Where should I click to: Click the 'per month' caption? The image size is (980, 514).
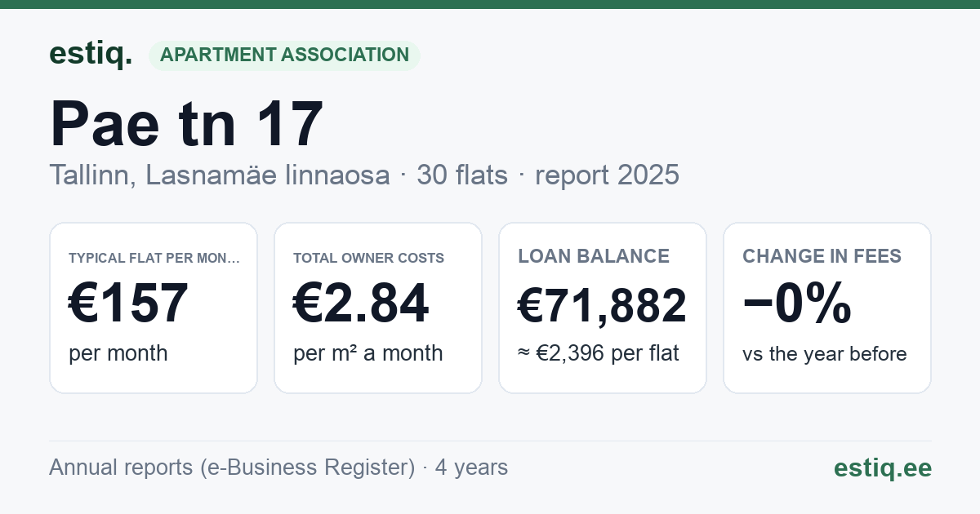point(118,353)
